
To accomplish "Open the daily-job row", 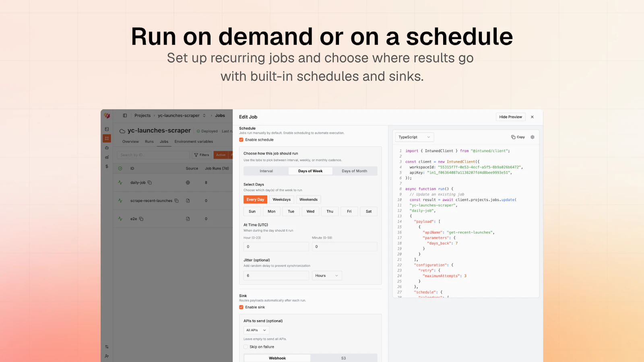I will (173, 183).
